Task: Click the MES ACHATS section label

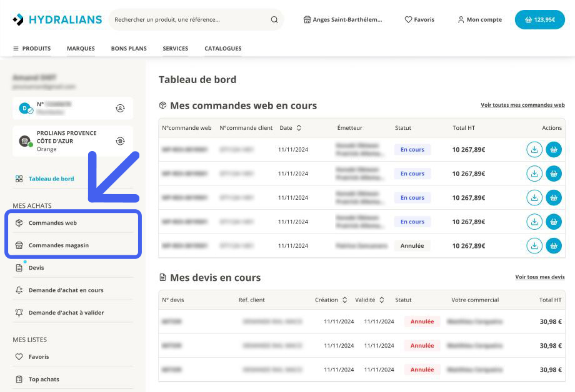Action: click(x=32, y=205)
